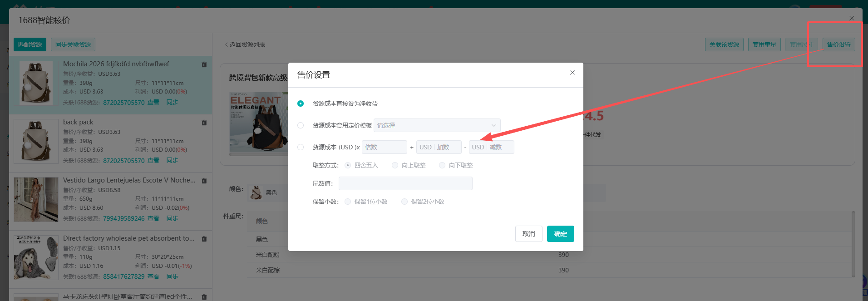Image resolution: width=868 pixels, height=301 pixels.
Task: Select 黑色 row in weight table
Action: (x=549, y=239)
